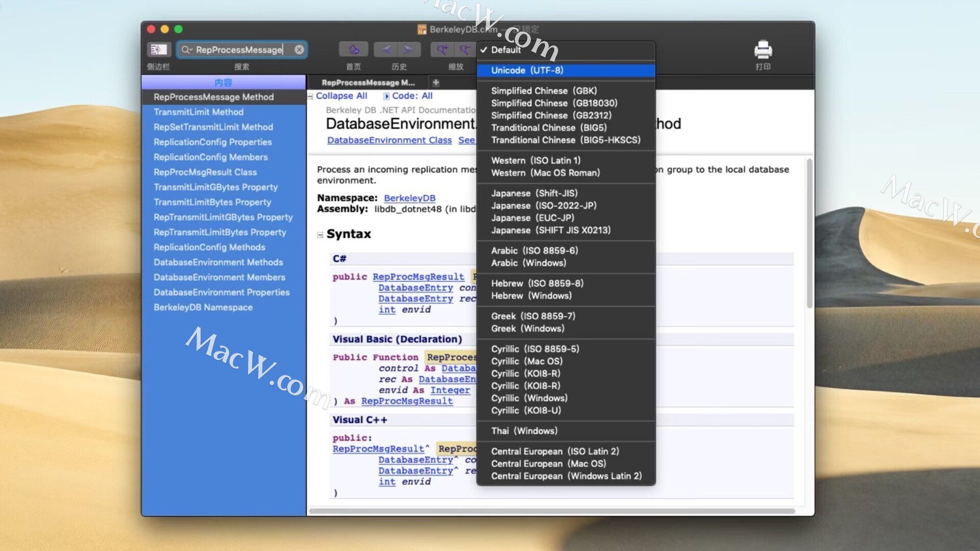This screenshot has height=551, width=980.
Task: Click the 内容 contents header
Action: [x=224, y=82]
